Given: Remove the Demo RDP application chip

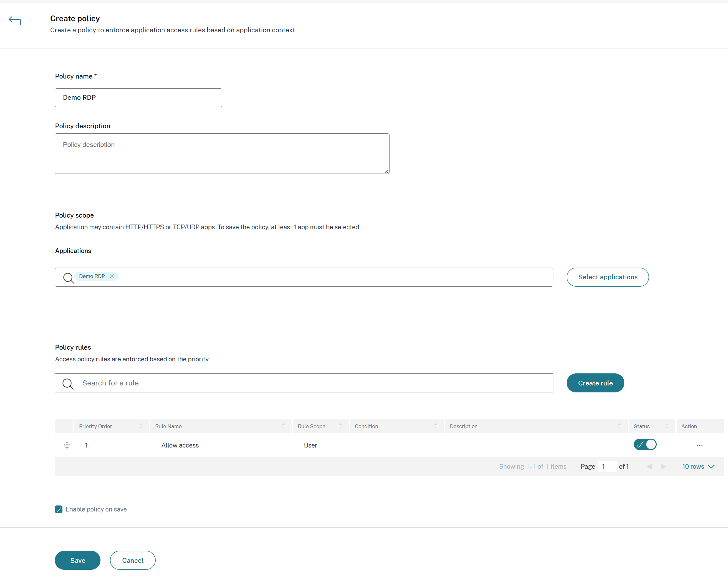Looking at the screenshot, I should [x=112, y=276].
